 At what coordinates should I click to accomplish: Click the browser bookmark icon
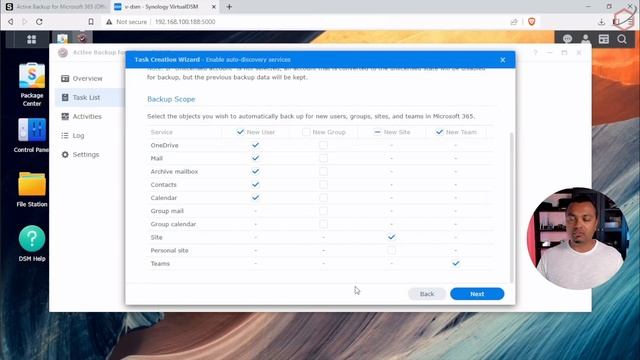tap(91, 22)
